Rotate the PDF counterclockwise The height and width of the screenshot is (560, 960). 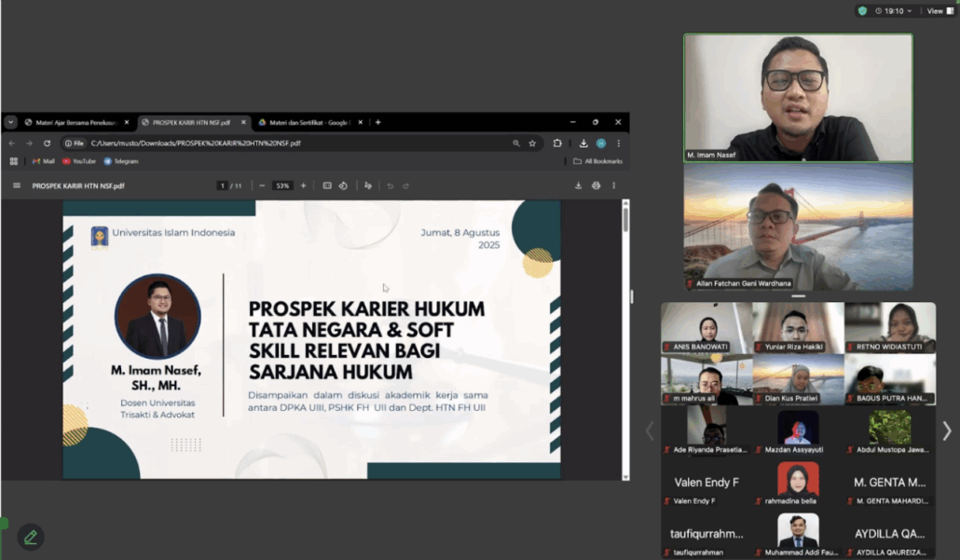(x=344, y=185)
